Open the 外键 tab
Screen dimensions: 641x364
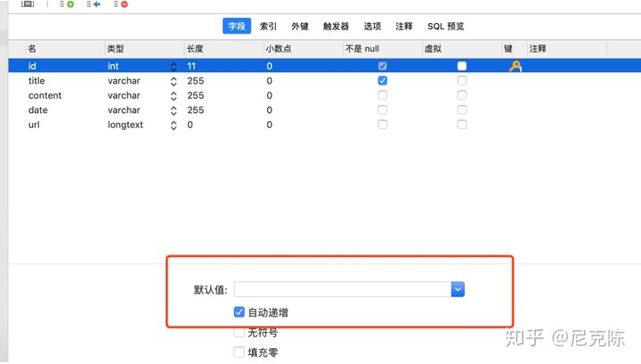pyautogui.click(x=300, y=26)
